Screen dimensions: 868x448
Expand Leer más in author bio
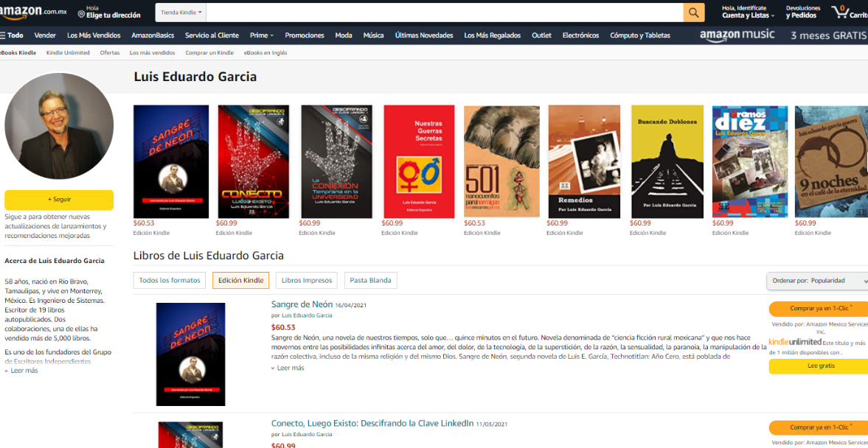[21, 371]
